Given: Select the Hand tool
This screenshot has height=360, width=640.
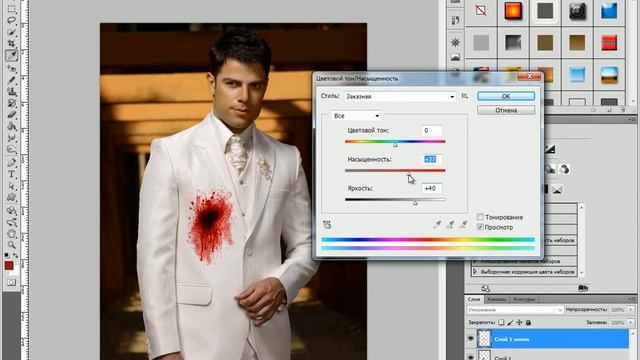Looking at the screenshot, I should click(x=11, y=233).
